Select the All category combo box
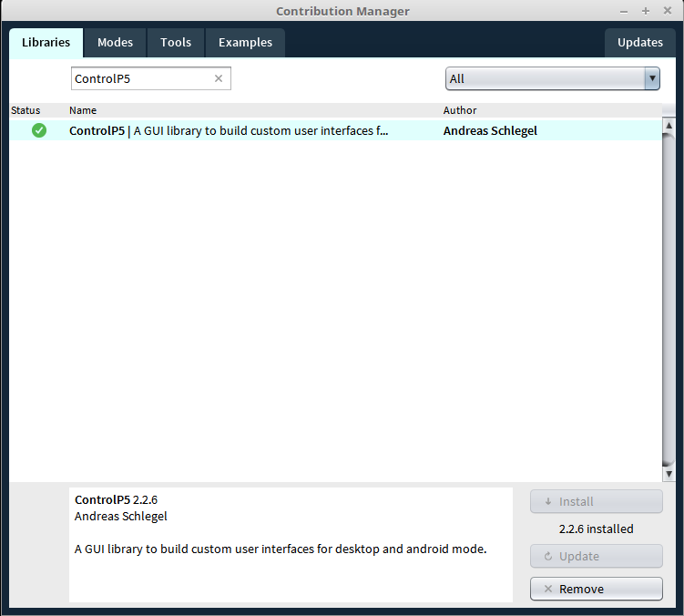The height and width of the screenshot is (616, 684). [x=545, y=78]
